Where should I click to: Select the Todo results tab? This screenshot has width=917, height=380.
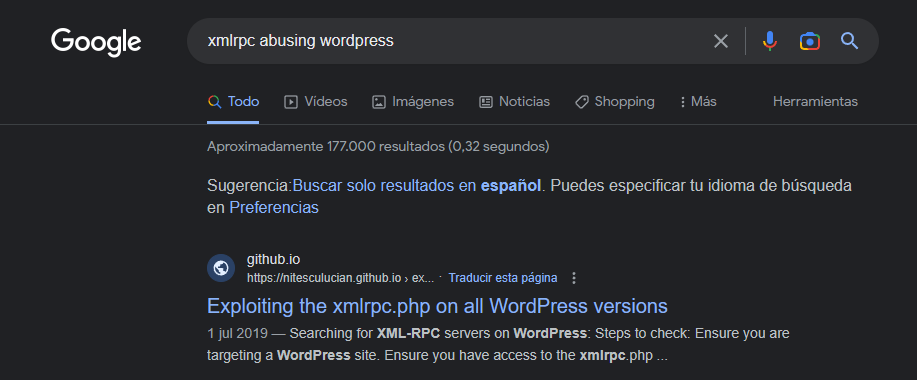(233, 102)
